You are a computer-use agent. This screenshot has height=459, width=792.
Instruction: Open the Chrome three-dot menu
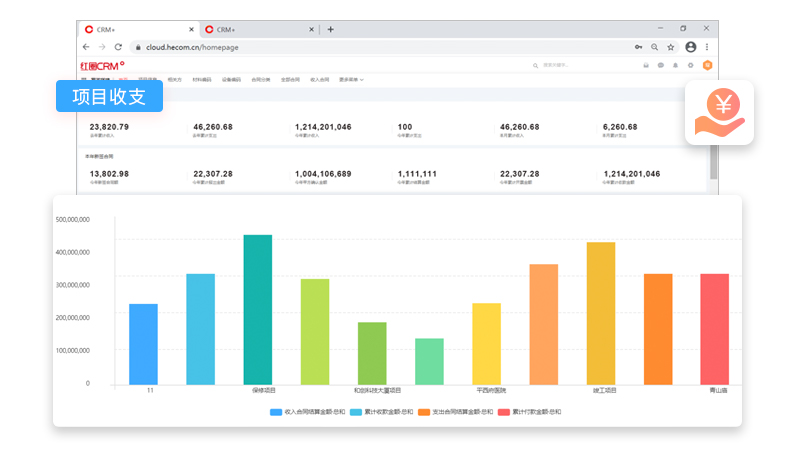(x=707, y=47)
